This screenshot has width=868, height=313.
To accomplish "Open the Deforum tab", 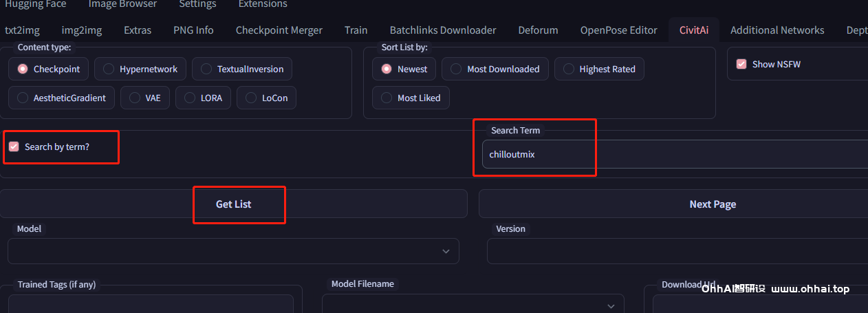I will (539, 30).
